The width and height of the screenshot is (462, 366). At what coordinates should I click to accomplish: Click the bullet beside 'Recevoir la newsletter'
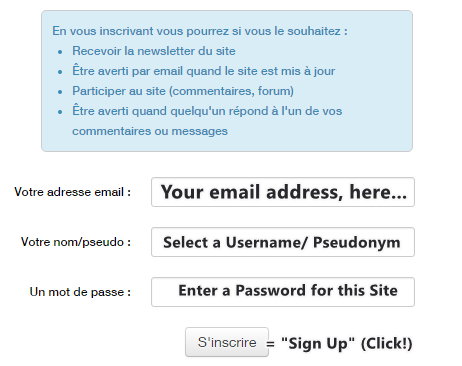click(60, 52)
